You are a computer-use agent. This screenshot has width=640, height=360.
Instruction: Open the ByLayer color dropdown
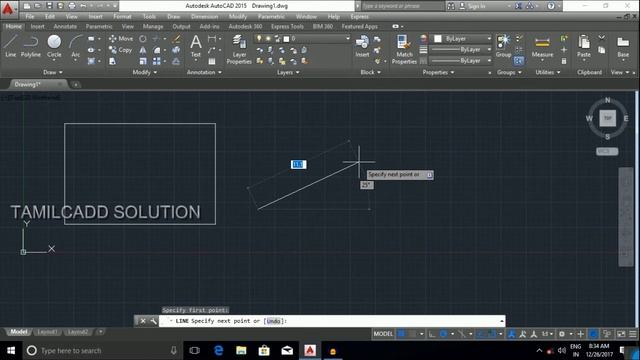click(x=489, y=38)
